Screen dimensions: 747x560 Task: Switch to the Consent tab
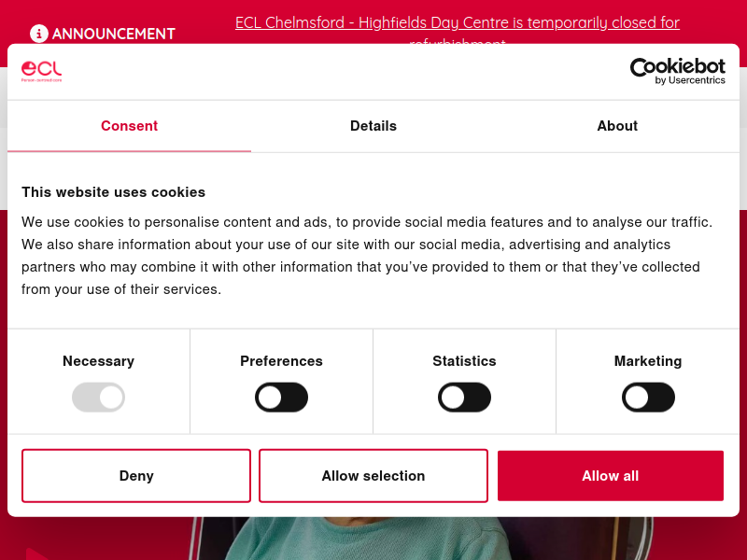tap(129, 126)
